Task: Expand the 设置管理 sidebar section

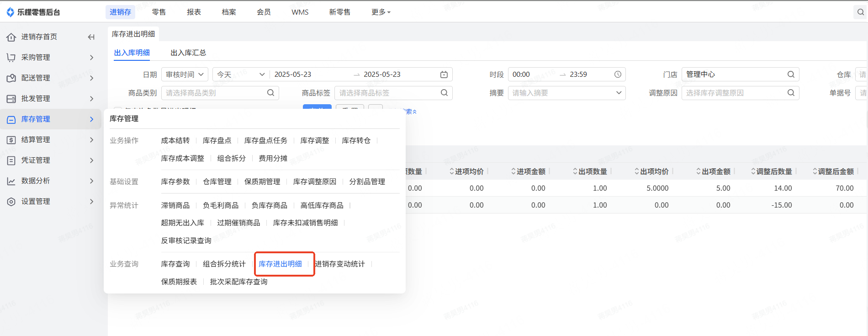Action: point(50,202)
